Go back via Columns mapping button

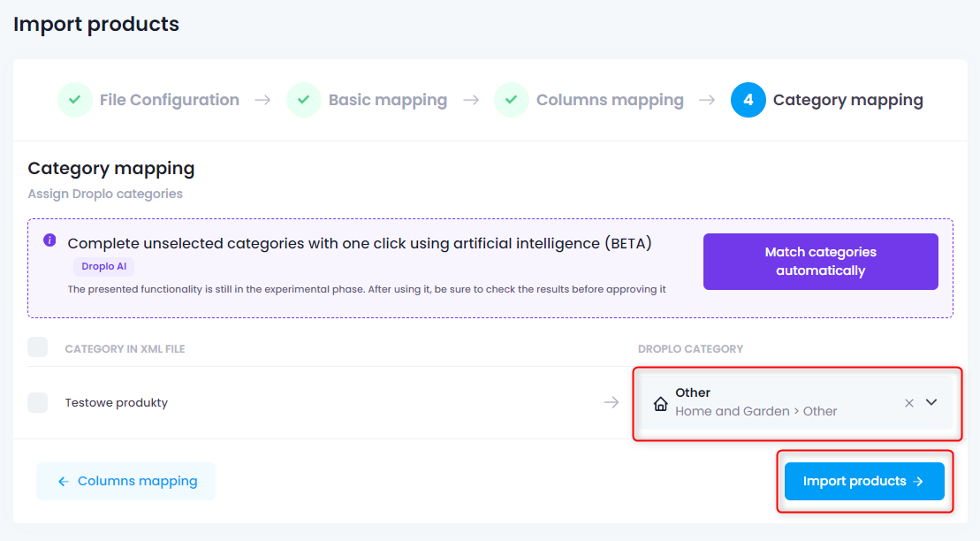pyautogui.click(x=125, y=481)
